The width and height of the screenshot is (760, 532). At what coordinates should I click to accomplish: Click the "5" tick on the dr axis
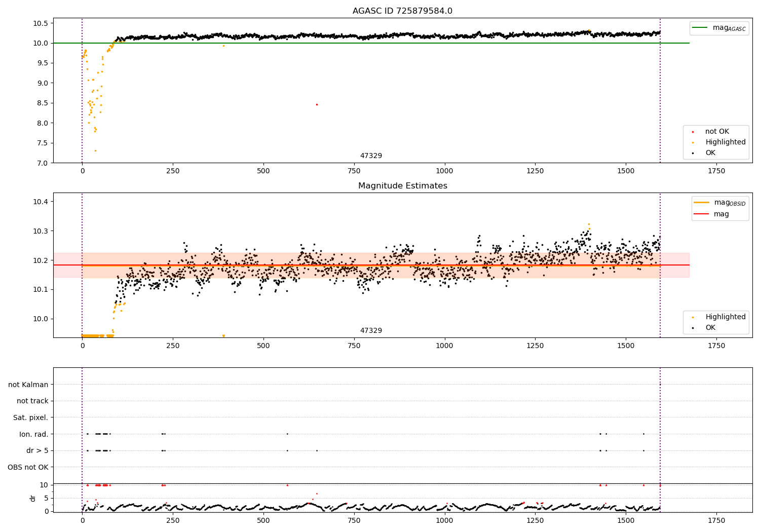47,498
